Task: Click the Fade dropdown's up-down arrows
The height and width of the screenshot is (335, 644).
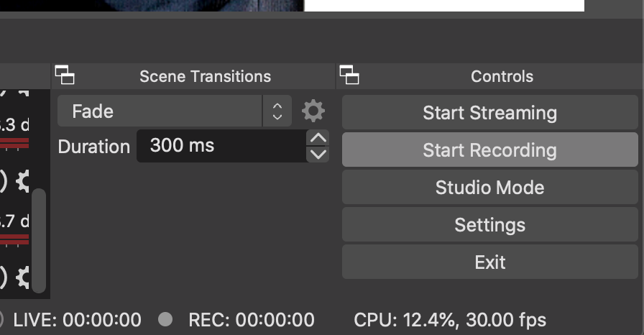Action: point(277,111)
